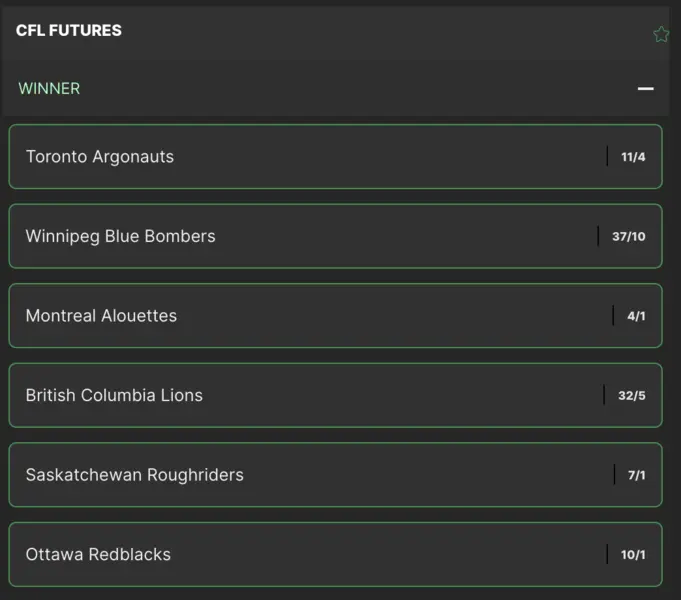This screenshot has height=600, width=681.
Task: Click the Winnipeg Blue Bombers team name
Action: [120, 237]
